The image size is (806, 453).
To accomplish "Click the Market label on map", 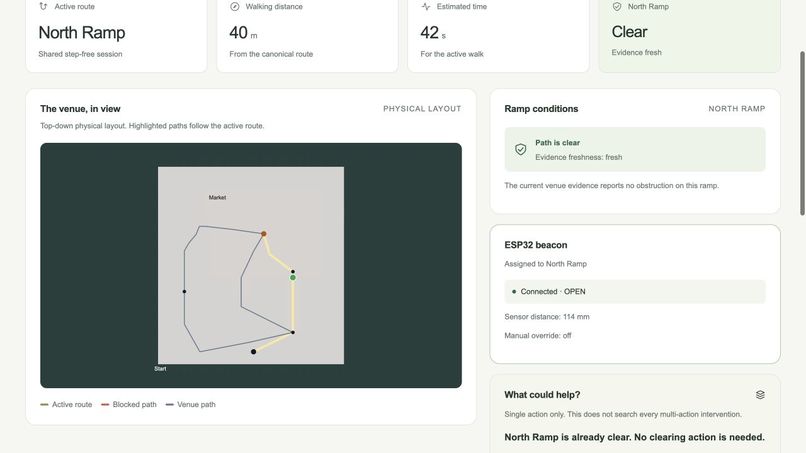I will 217,197.
